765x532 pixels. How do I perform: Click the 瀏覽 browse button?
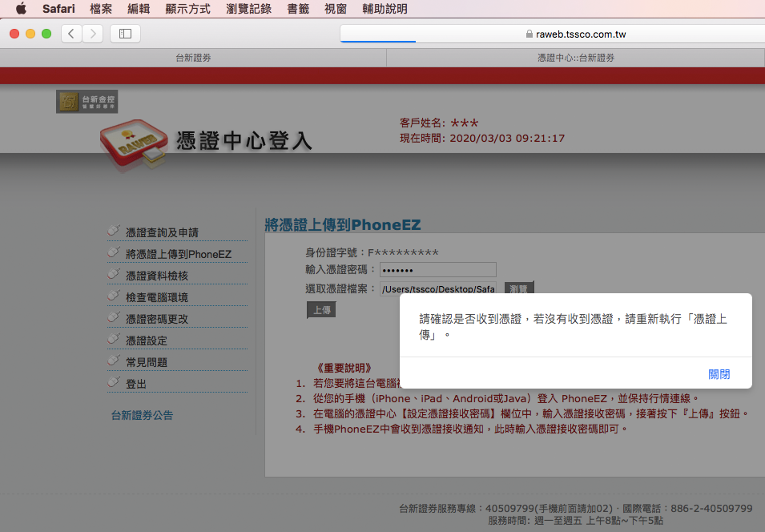[519, 288]
